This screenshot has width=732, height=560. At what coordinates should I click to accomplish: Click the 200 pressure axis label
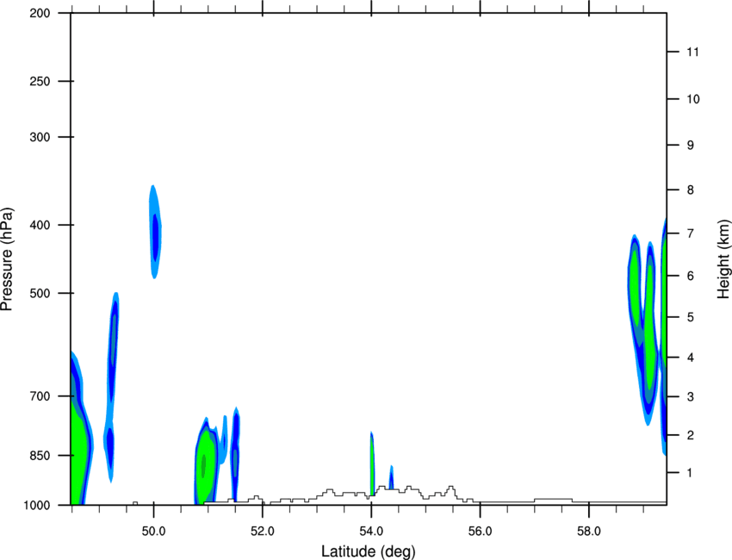40,13
